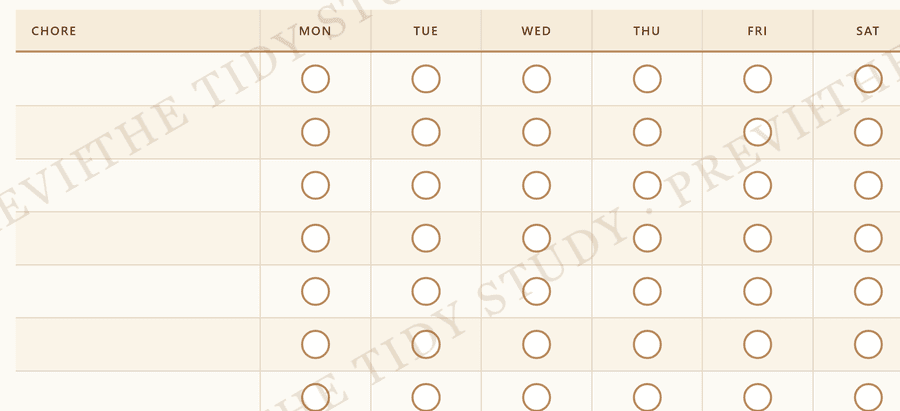Image resolution: width=900 pixels, height=411 pixels.
Task: Select the FRI column header
Action: (758, 30)
